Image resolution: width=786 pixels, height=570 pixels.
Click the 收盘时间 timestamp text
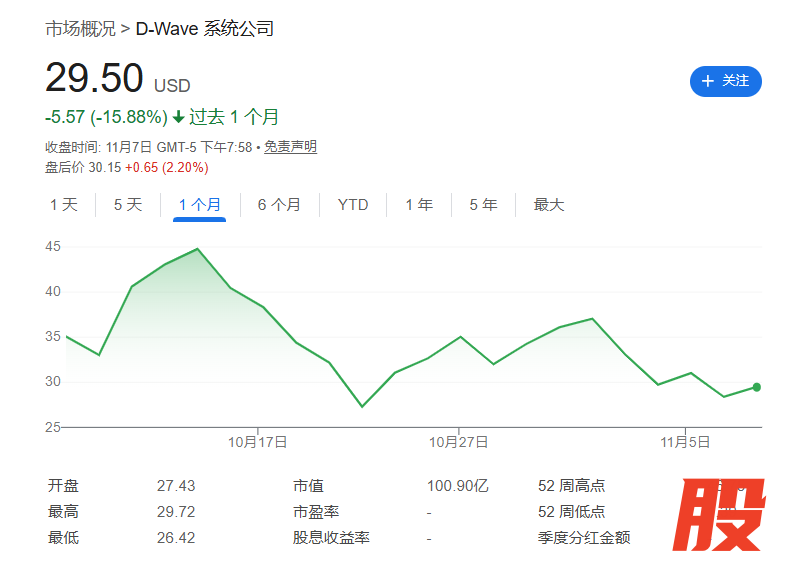[x=149, y=147]
